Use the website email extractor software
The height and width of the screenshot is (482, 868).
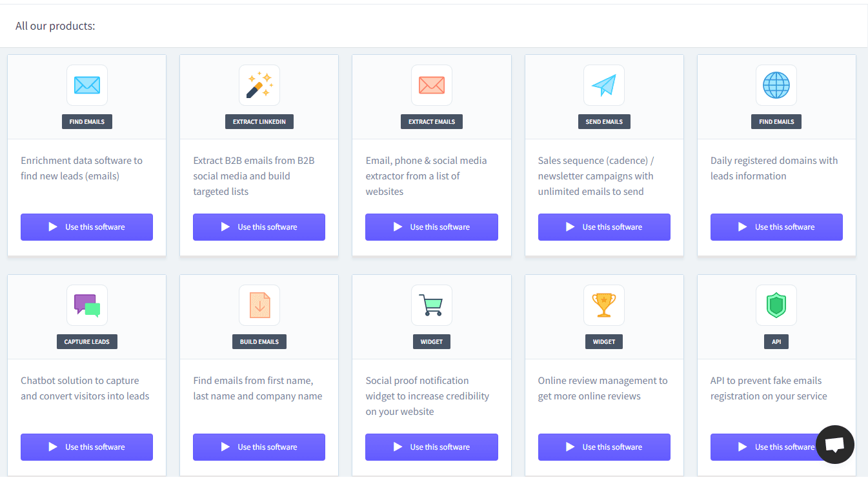[432, 227]
